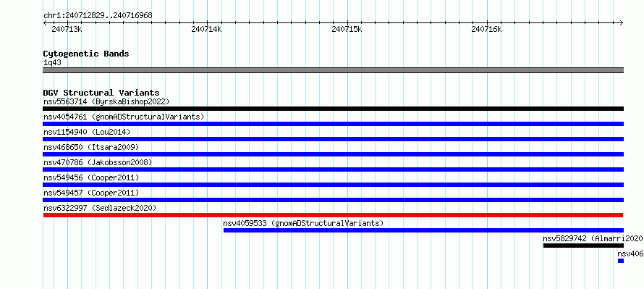The height and width of the screenshot is (289, 644).
Task: Select the blue nsv468650 variant bar
Action: pos(333,154)
